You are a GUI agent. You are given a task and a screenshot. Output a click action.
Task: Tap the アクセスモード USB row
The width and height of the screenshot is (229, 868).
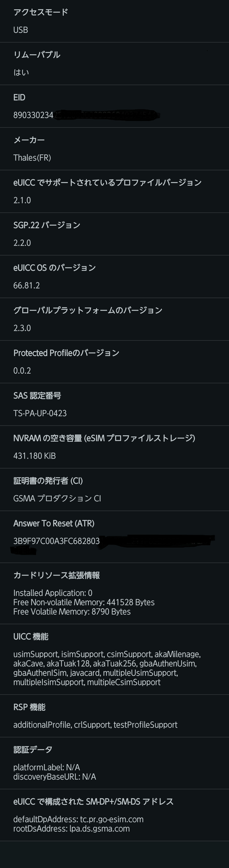pos(114,21)
